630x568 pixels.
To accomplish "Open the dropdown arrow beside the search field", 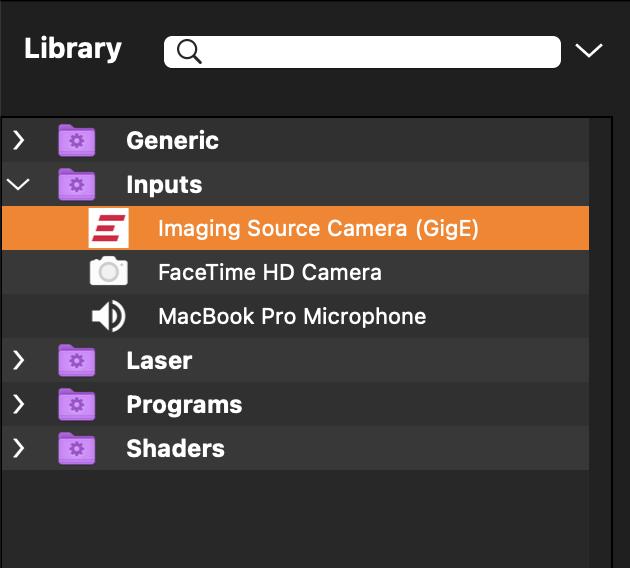I will tap(589, 51).
